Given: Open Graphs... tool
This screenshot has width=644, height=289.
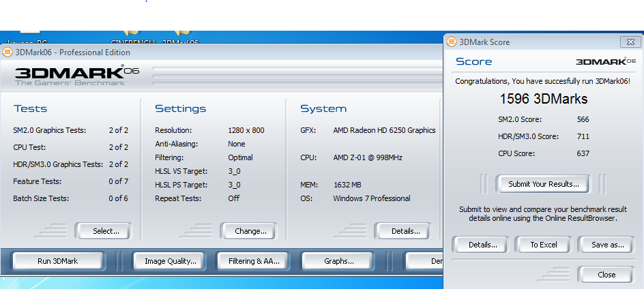Looking at the screenshot, I should coord(336,261).
